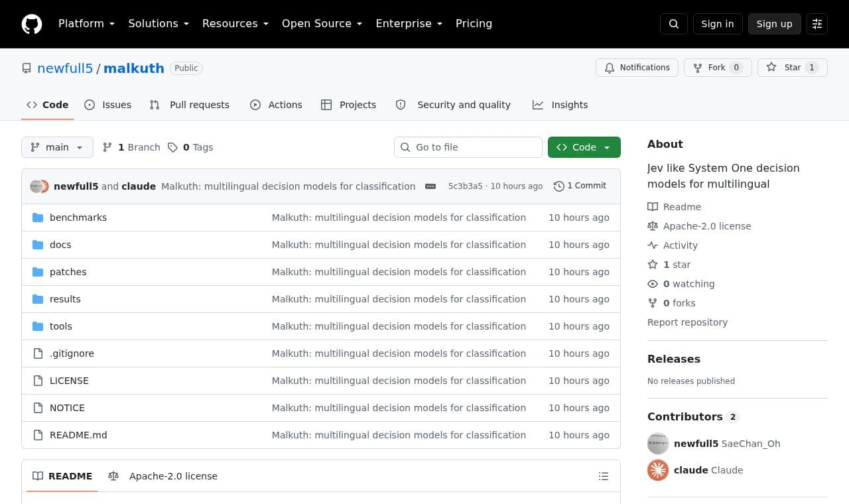Click the Report repository link

point(687,322)
